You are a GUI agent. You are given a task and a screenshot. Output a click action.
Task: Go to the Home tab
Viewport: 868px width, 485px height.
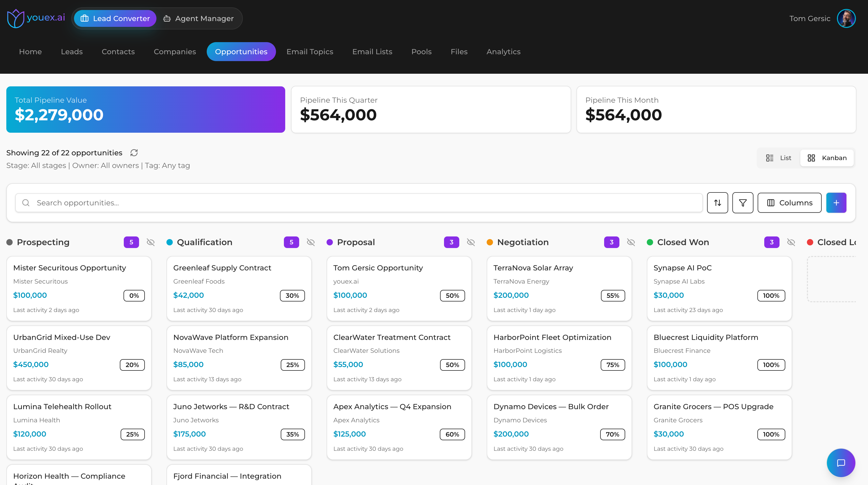coord(30,52)
